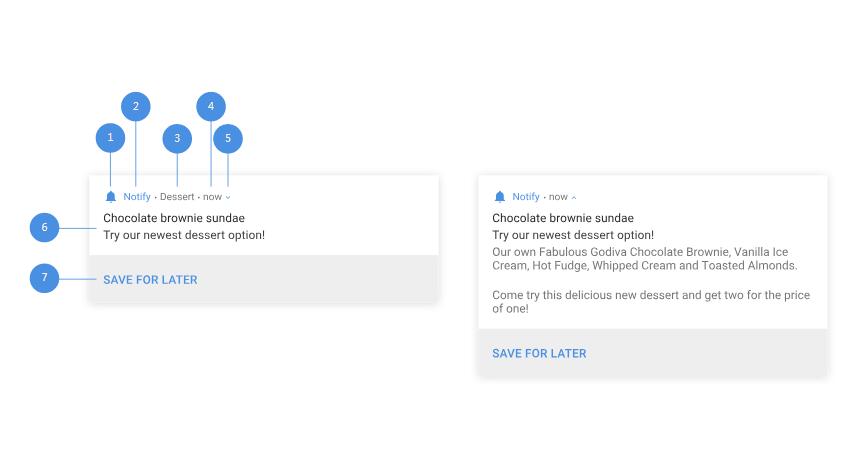Viewport: 849px width, 470px height.
Task: Click the Notify app name in the right notification
Action: (526, 197)
